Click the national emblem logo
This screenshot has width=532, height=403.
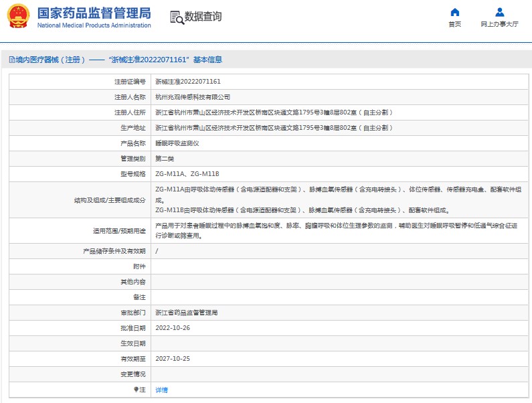(x=19, y=17)
